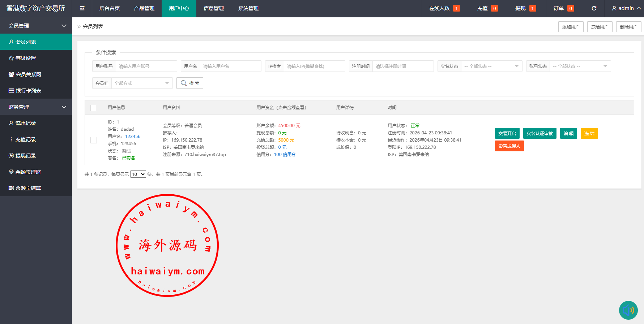Screen dimensions: 644x324
Task: Click the floating sound notification icon
Action: [x=628, y=310]
